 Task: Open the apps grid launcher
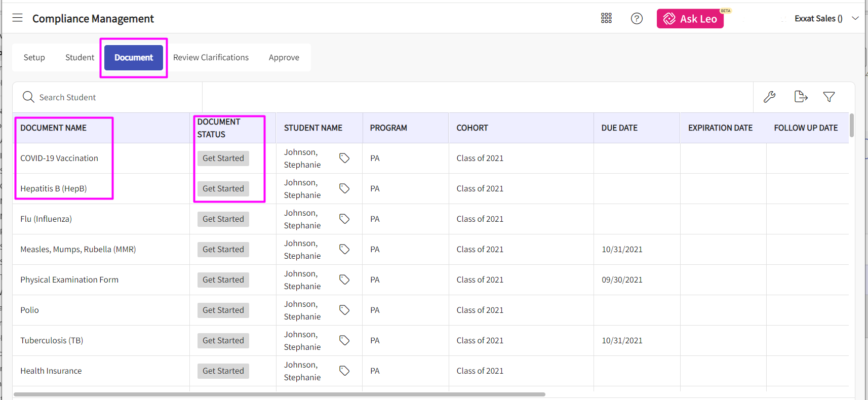(606, 18)
